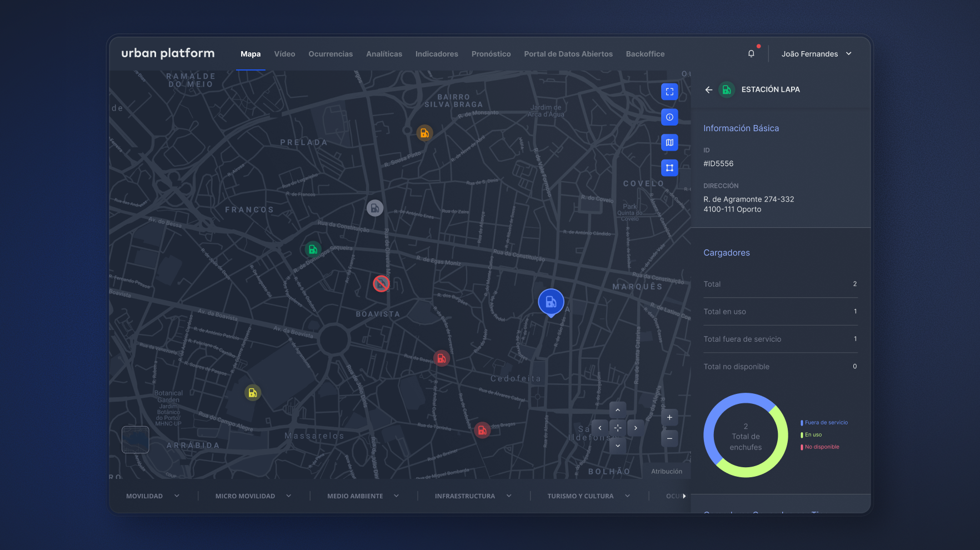The height and width of the screenshot is (550, 980).
Task: Click the fullscreen map icon
Action: click(669, 92)
